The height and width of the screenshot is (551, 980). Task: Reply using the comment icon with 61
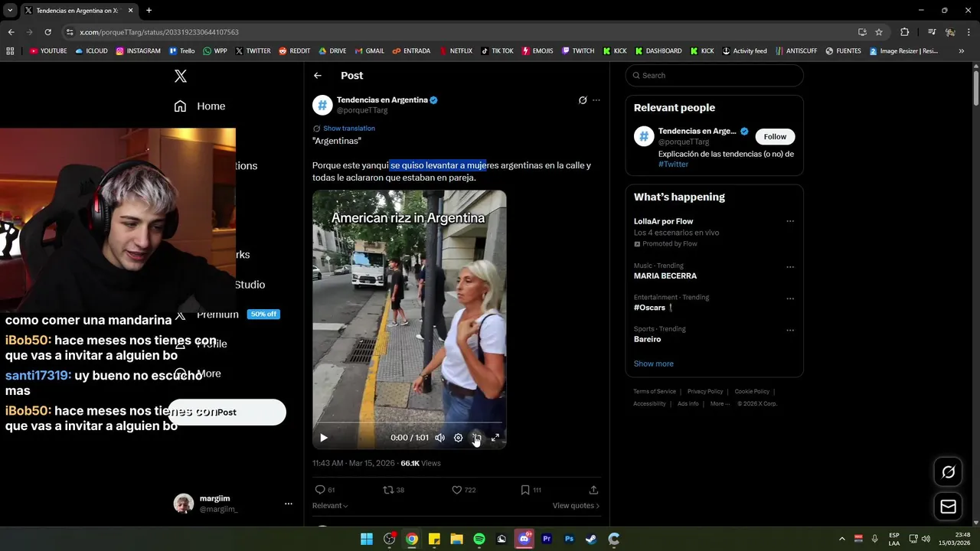click(x=325, y=490)
